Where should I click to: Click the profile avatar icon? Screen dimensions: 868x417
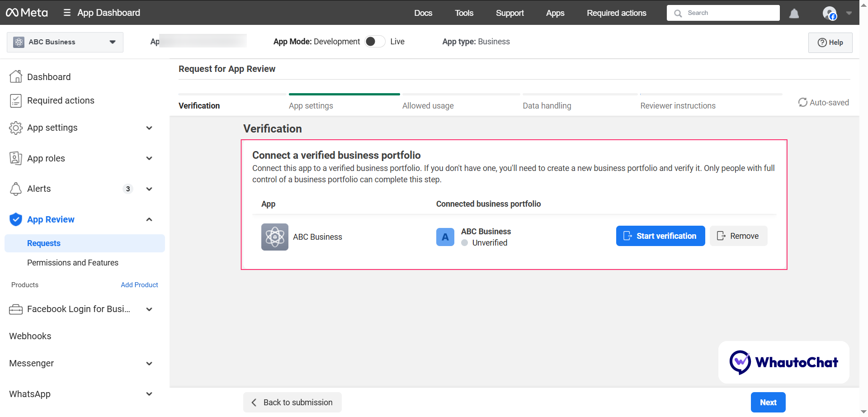tap(830, 13)
